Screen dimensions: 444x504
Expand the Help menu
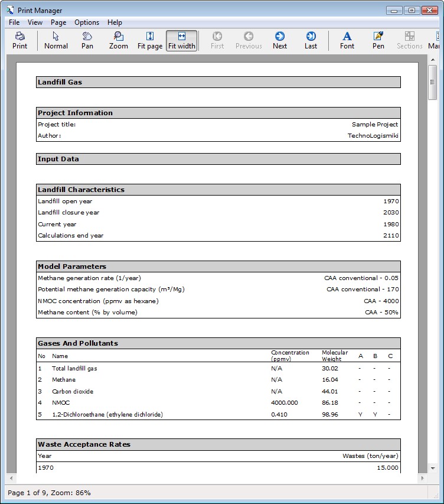tap(115, 22)
